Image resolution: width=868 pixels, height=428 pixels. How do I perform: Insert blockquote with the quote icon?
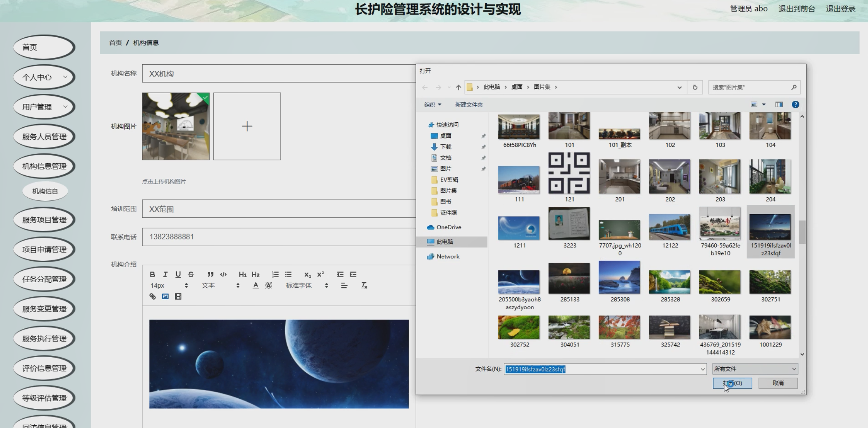210,275
